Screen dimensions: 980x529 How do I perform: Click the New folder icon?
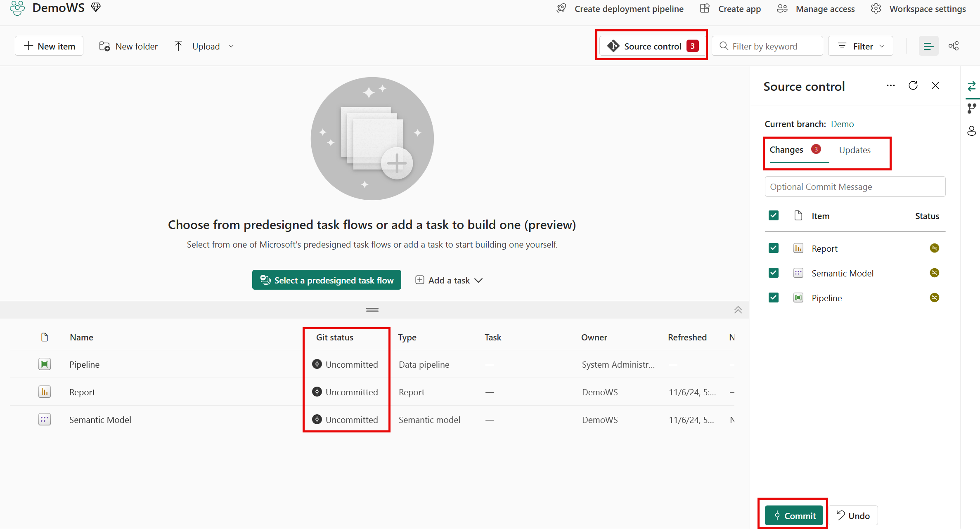(x=104, y=46)
